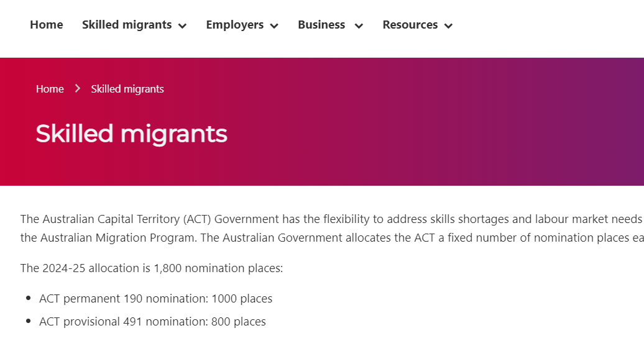Click the bullet before ACT permanent 190
Image resolution: width=644 pixels, height=346 pixels.
[29, 298]
